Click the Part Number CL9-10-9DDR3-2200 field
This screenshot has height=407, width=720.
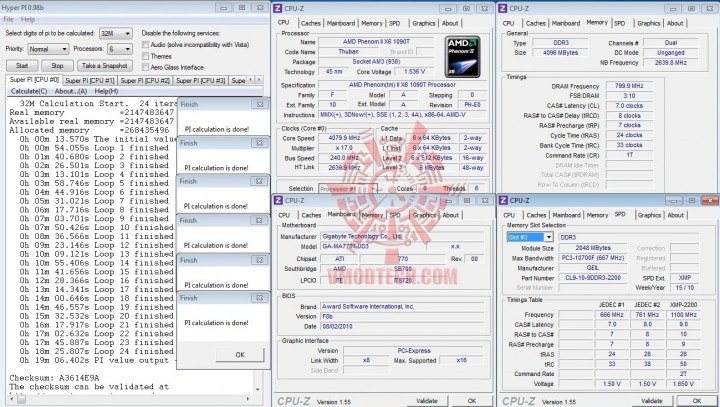(x=593, y=278)
